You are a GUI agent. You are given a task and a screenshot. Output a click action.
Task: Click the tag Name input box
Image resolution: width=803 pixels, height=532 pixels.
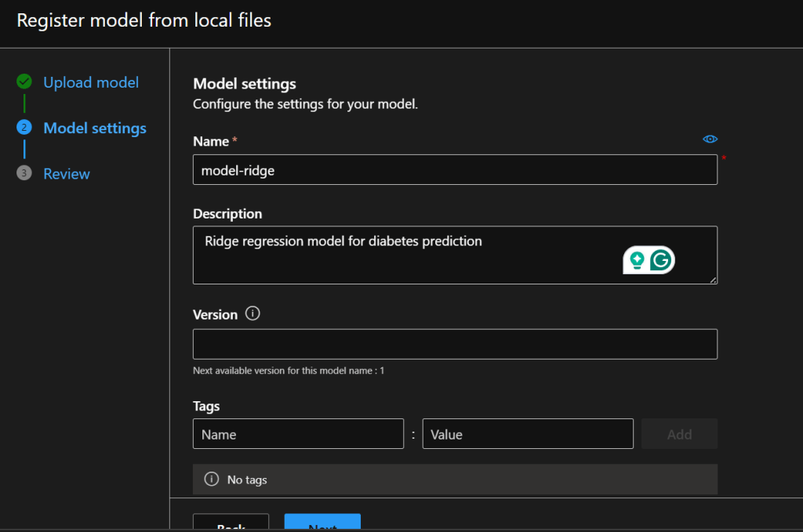coord(298,434)
